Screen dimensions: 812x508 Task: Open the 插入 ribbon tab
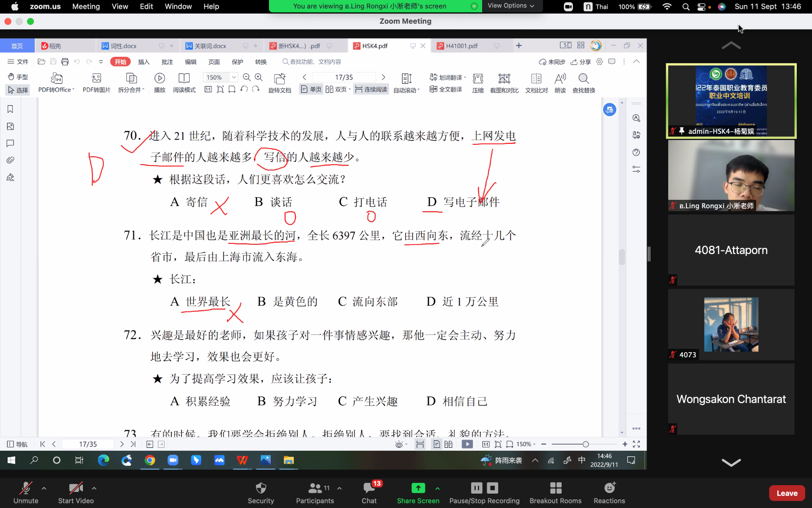point(144,62)
